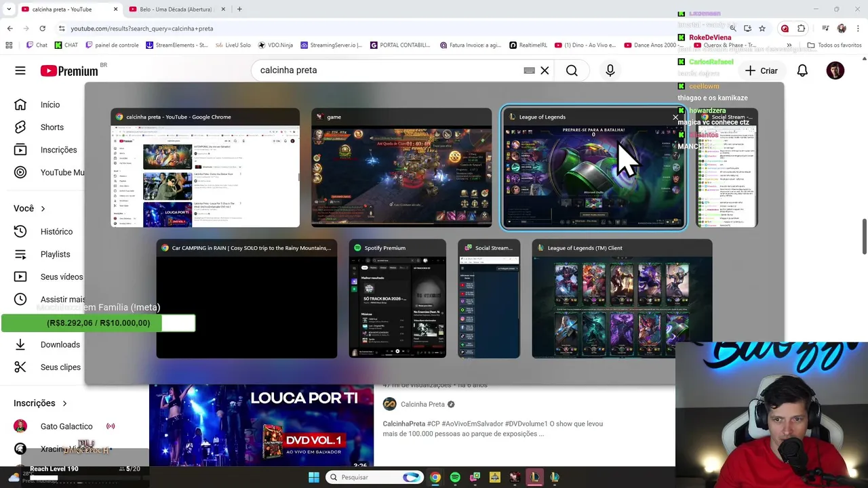This screenshot has height=488, width=868.
Task: Open Histórico in the sidebar
Action: 56,231
